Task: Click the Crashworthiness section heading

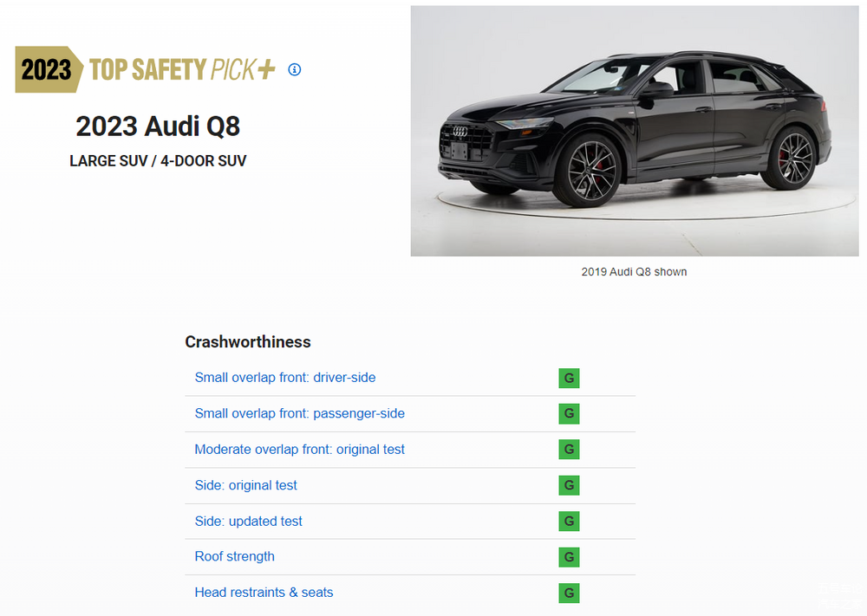Action: [247, 342]
